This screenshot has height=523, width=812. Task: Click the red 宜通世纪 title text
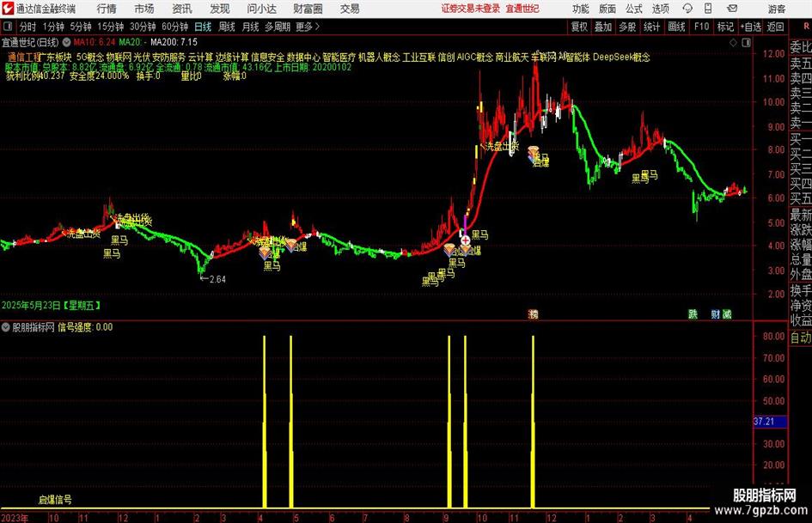pyautogui.click(x=522, y=9)
